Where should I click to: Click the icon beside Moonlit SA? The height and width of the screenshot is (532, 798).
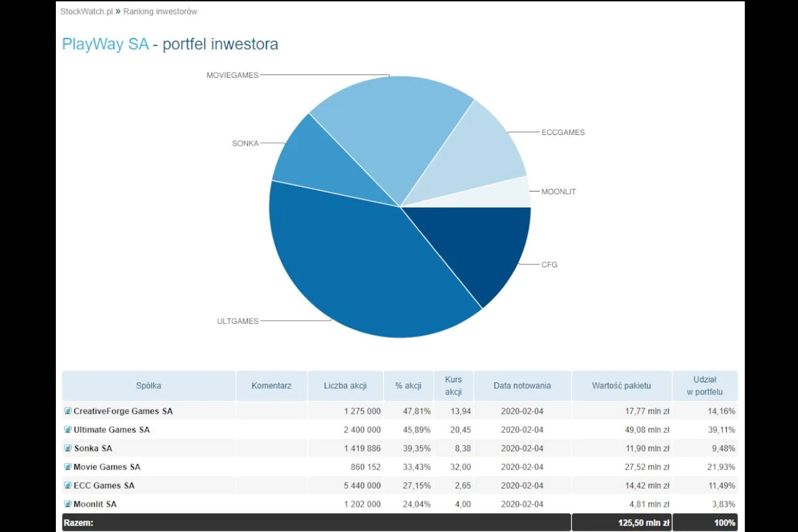(x=68, y=504)
